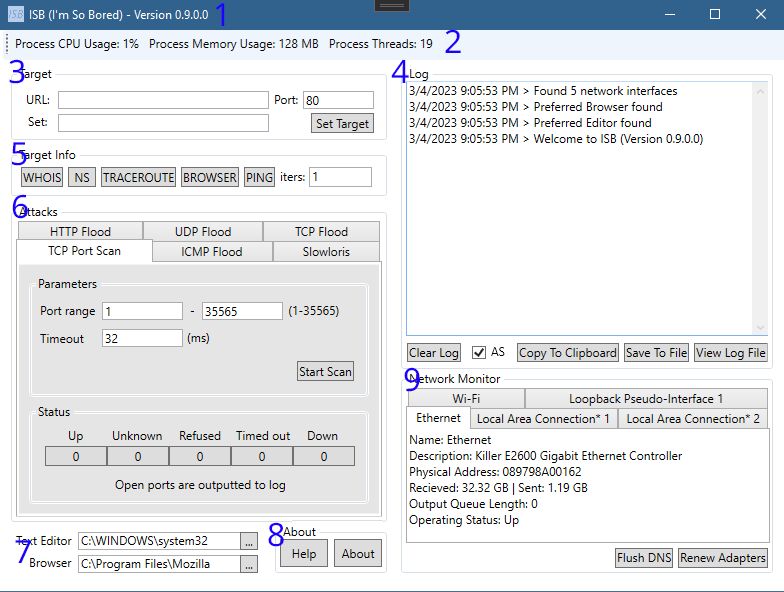
Task: Click the Set Target button
Action: (x=342, y=124)
